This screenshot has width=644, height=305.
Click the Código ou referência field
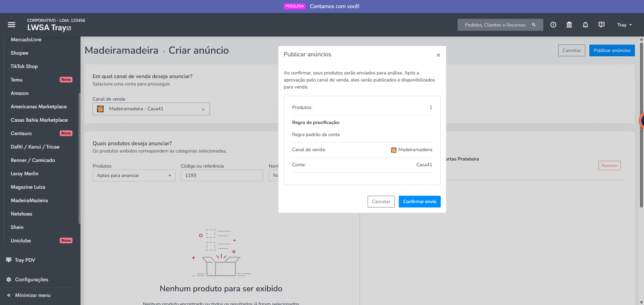[222, 175]
